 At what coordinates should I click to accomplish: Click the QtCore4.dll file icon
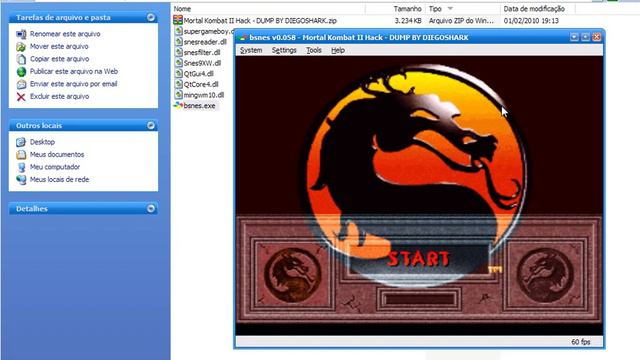(178, 84)
